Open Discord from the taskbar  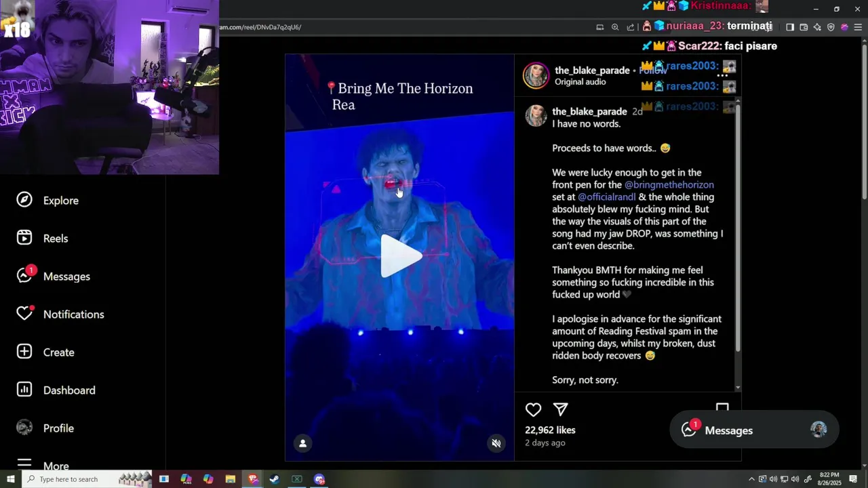coord(319,479)
